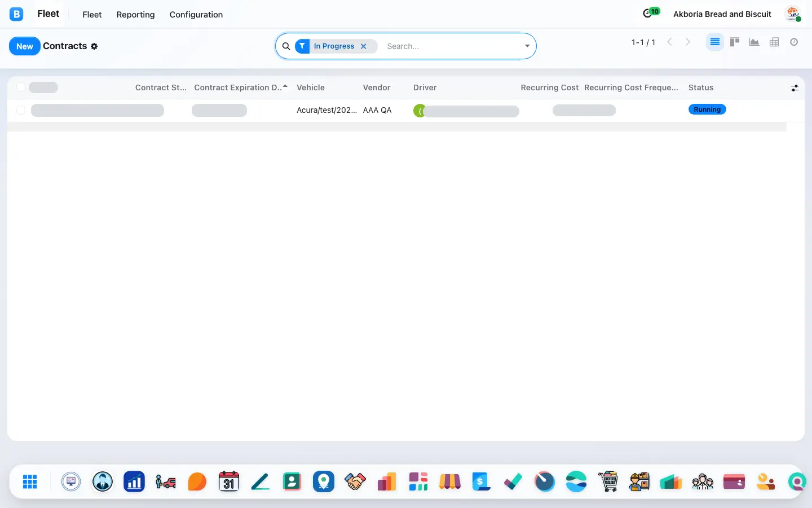
Task: Open the map pin location app in dock
Action: [324, 481]
